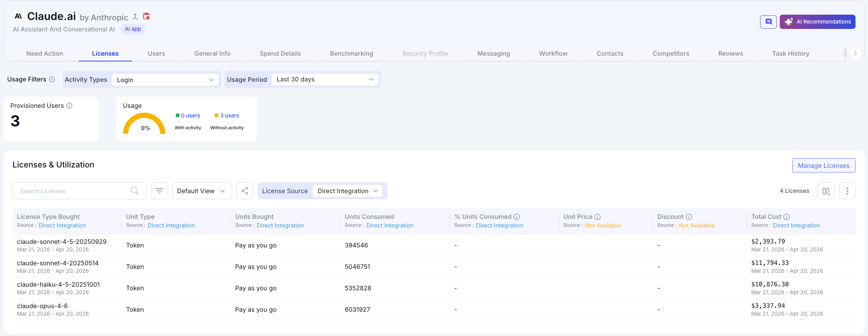Open the Workflow tab
Viewport: 868px width, 336px height.
pos(553,54)
